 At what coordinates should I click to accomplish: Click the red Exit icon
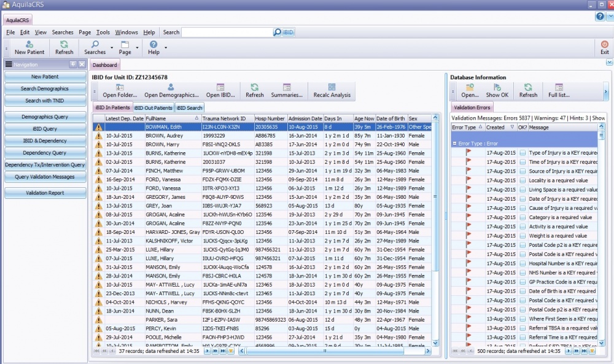tap(604, 45)
